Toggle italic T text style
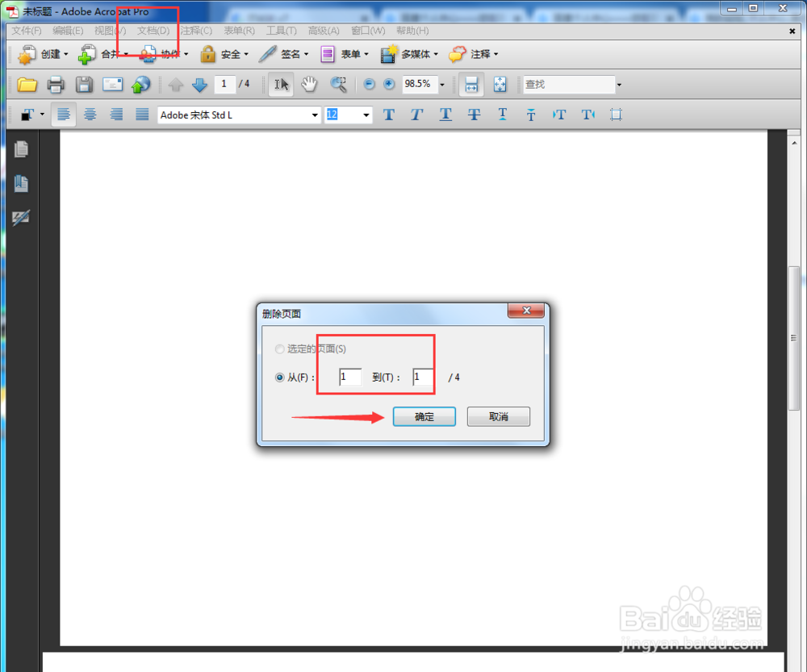 (417, 115)
